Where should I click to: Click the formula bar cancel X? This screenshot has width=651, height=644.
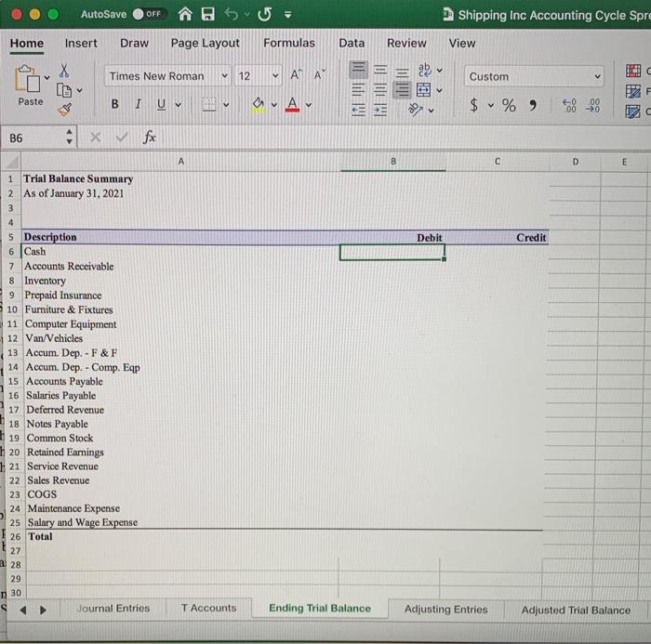[96, 138]
